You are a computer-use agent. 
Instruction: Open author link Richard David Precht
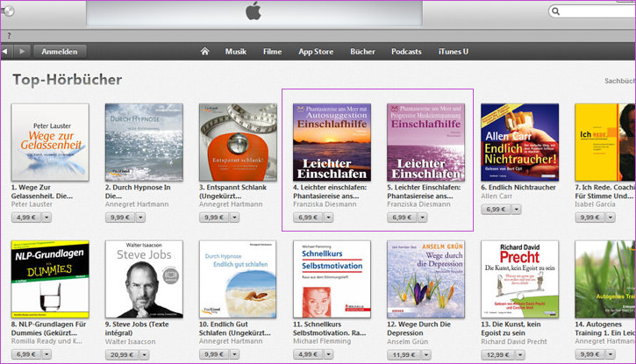[514, 342]
